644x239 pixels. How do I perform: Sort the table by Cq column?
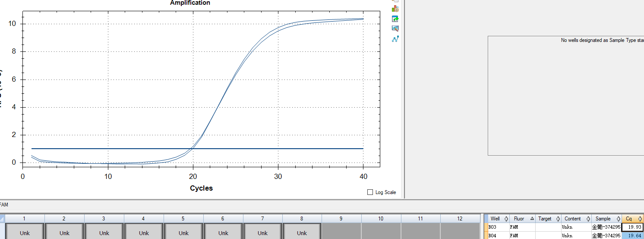tap(632, 219)
